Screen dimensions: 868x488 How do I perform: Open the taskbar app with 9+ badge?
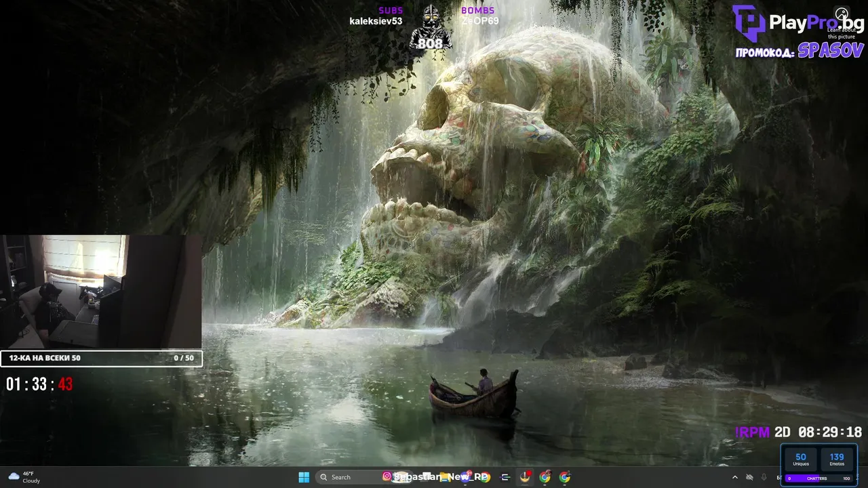pos(466,477)
